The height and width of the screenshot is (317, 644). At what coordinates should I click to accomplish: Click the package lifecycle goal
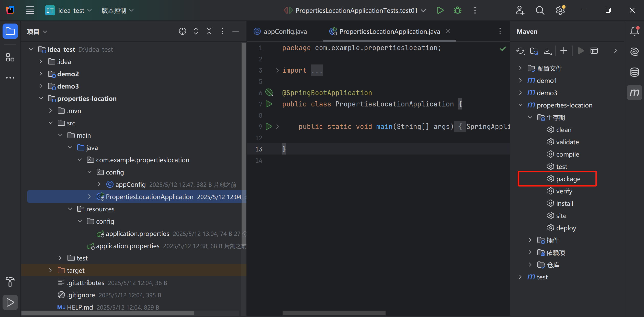point(568,179)
